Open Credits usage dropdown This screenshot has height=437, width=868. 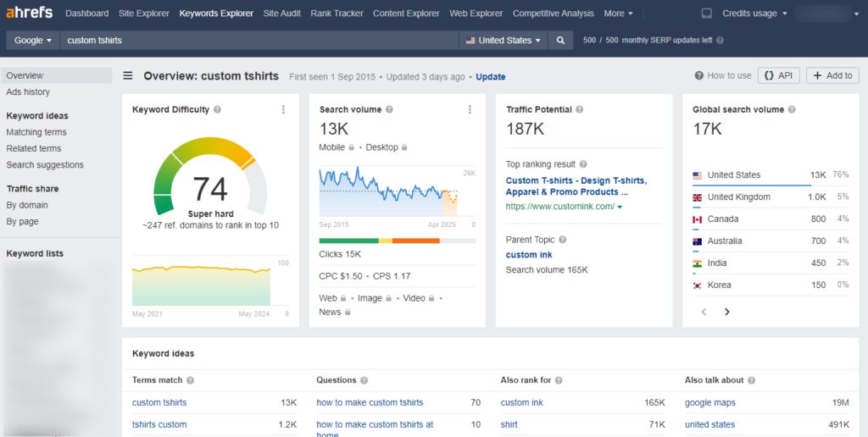click(754, 14)
